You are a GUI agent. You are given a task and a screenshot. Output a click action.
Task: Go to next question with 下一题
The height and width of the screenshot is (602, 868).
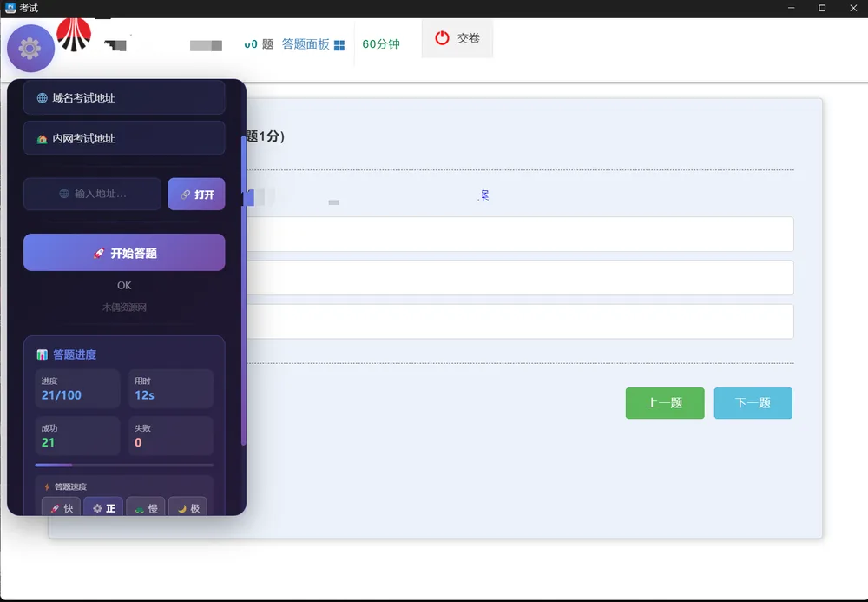pyautogui.click(x=753, y=402)
